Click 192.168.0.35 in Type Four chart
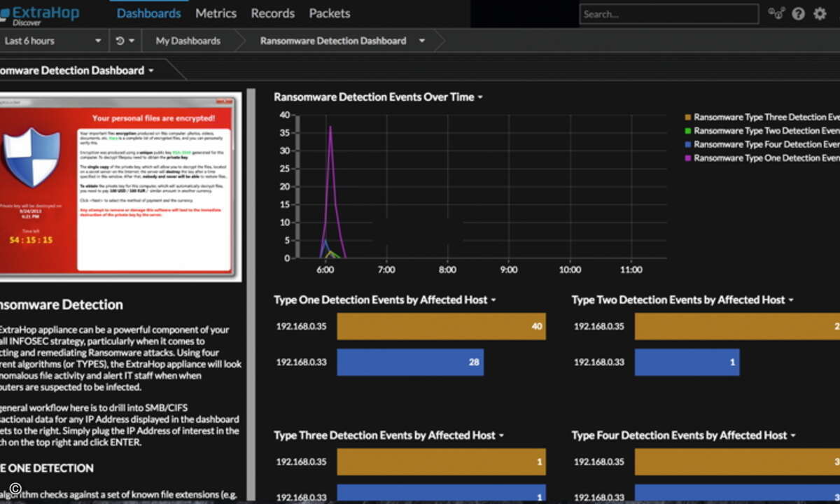Image resolution: width=840 pixels, height=504 pixels. pos(598,462)
